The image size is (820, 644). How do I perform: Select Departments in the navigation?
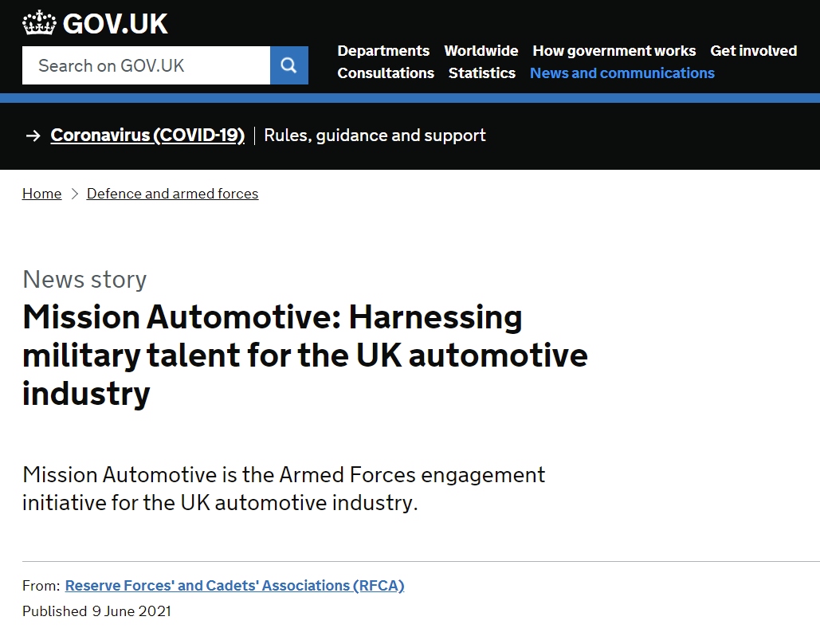pyautogui.click(x=383, y=50)
